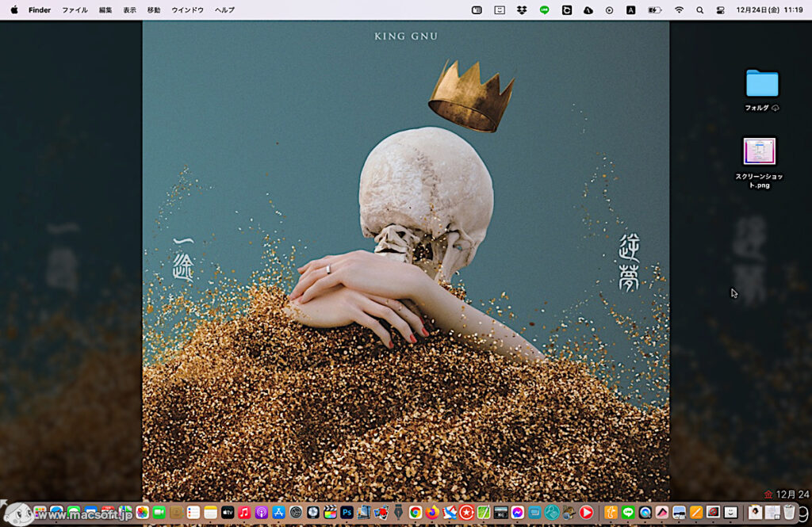Select the フォルダ folder on desktop
The width and height of the screenshot is (812, 527).
pos(762,83)
